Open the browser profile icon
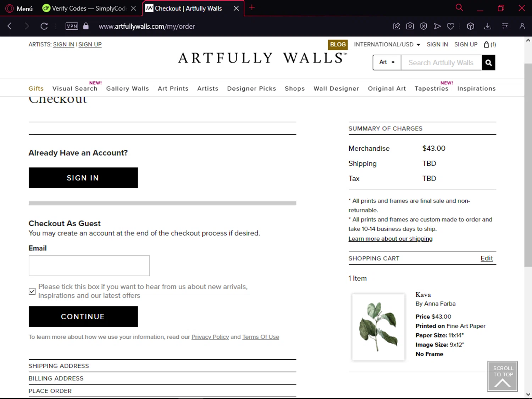The image size is (532, 399). click(x=522, y=26)
